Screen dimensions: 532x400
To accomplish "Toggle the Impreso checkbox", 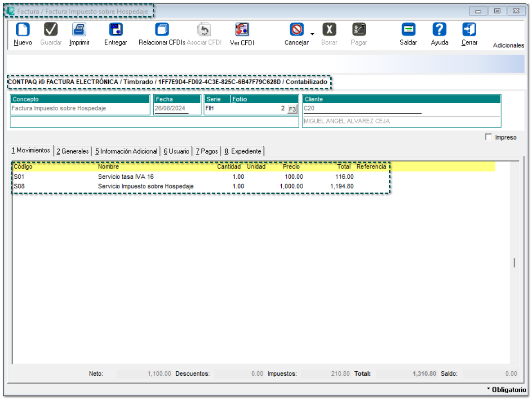I will (x=488, y=137).
